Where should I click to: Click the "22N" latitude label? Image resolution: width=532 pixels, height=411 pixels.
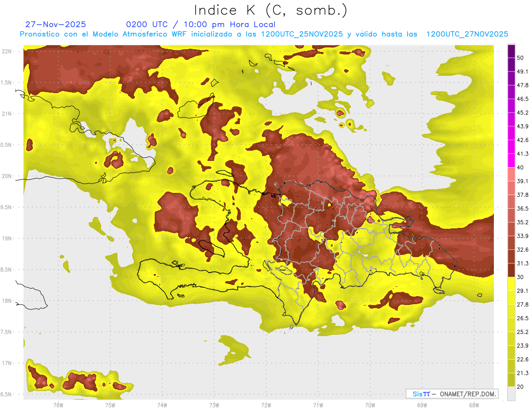click(x=7, y=51)
